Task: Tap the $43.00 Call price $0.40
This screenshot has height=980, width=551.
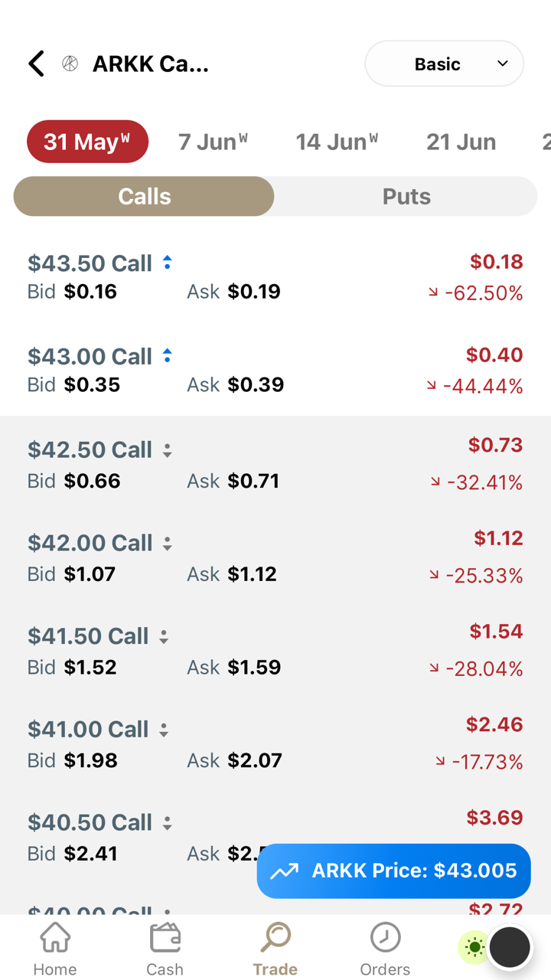Action: click(494, 355)
